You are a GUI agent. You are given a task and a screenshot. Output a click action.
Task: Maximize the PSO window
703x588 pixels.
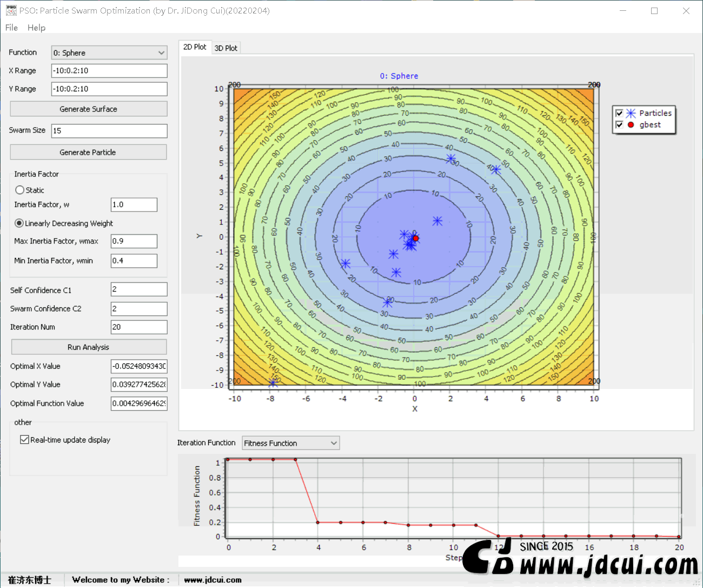pyautogui.click(x=654, y=11)
